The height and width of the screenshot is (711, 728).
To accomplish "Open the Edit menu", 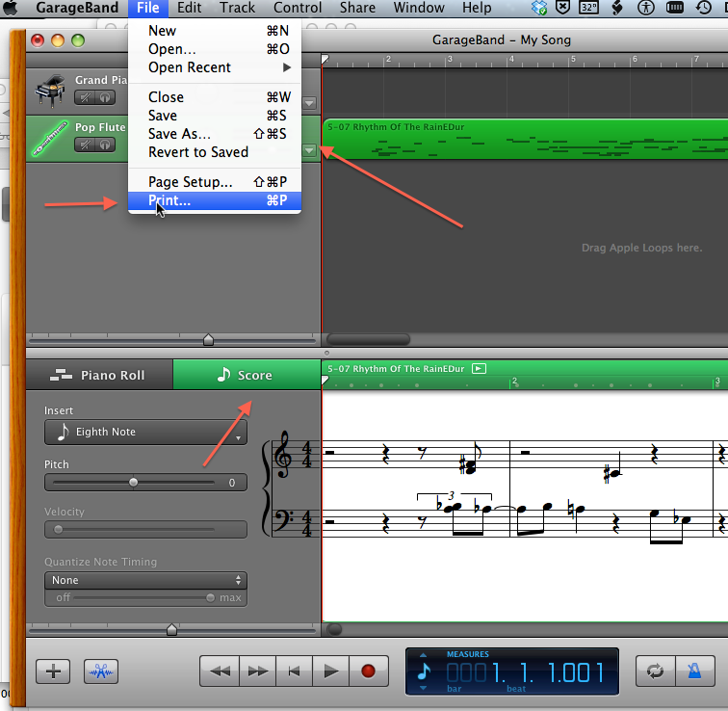I will click(189, 8).
